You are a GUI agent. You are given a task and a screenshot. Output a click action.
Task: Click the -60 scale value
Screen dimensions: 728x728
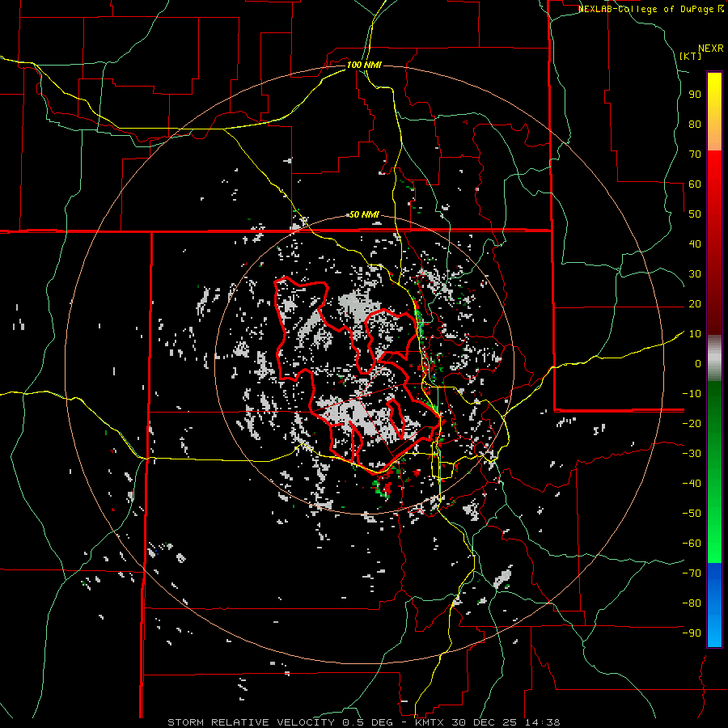point(692,544)
